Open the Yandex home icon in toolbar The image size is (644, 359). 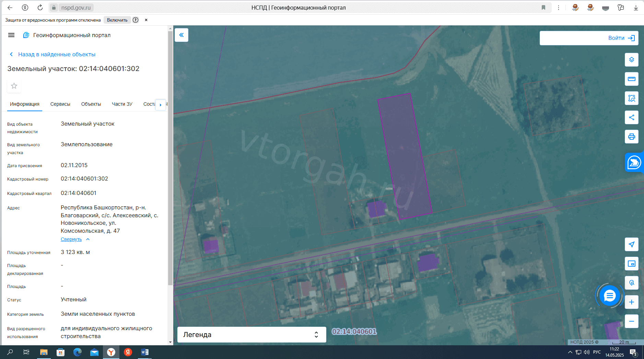25,8
